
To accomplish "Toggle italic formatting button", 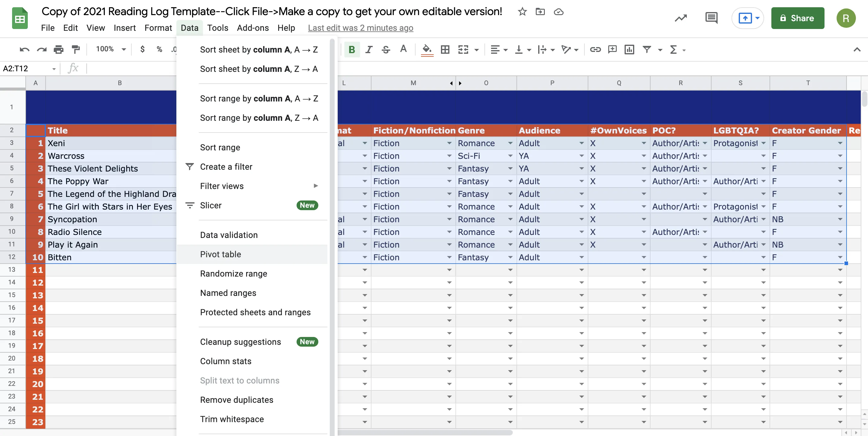I will tap(369, 50).
